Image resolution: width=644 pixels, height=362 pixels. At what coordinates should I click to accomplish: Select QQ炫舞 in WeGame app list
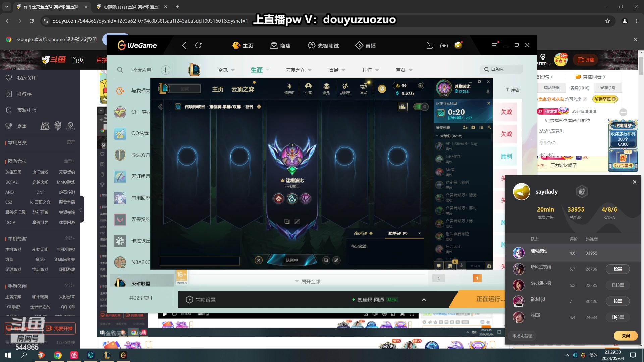pyautogui.click(x=132, y=133)
